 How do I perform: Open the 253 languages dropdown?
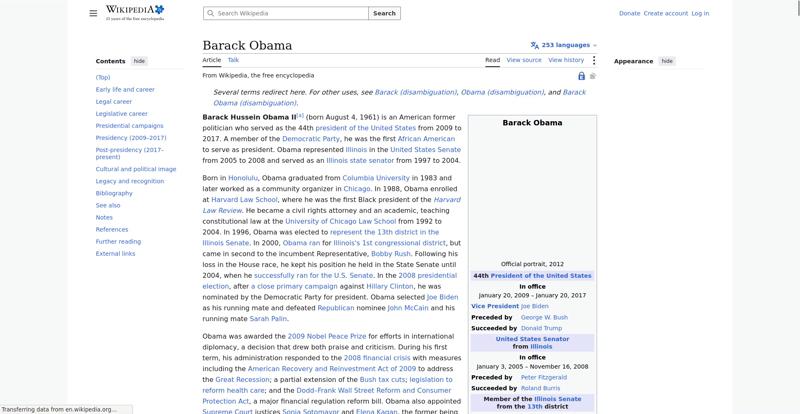[564, 45]
